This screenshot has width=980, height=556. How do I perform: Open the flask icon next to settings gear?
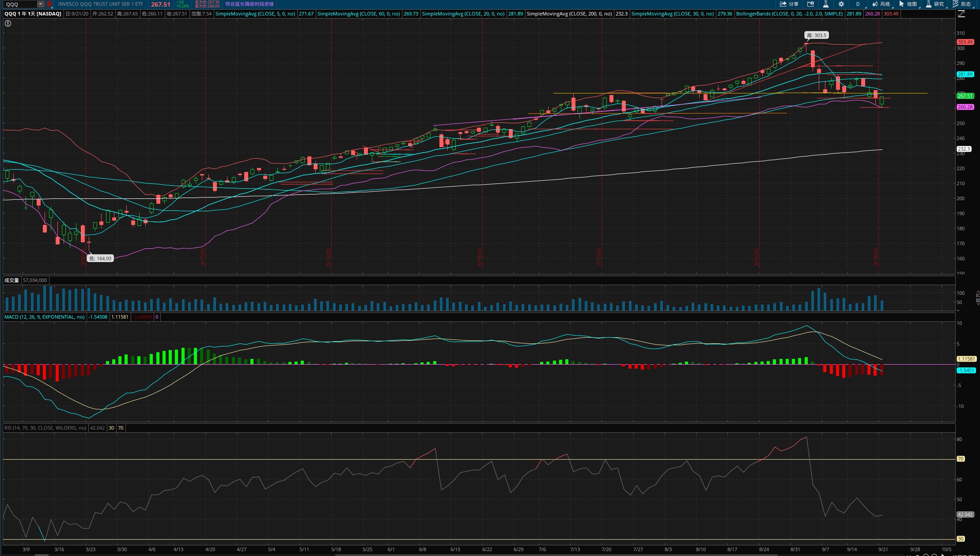click(825, 4)
